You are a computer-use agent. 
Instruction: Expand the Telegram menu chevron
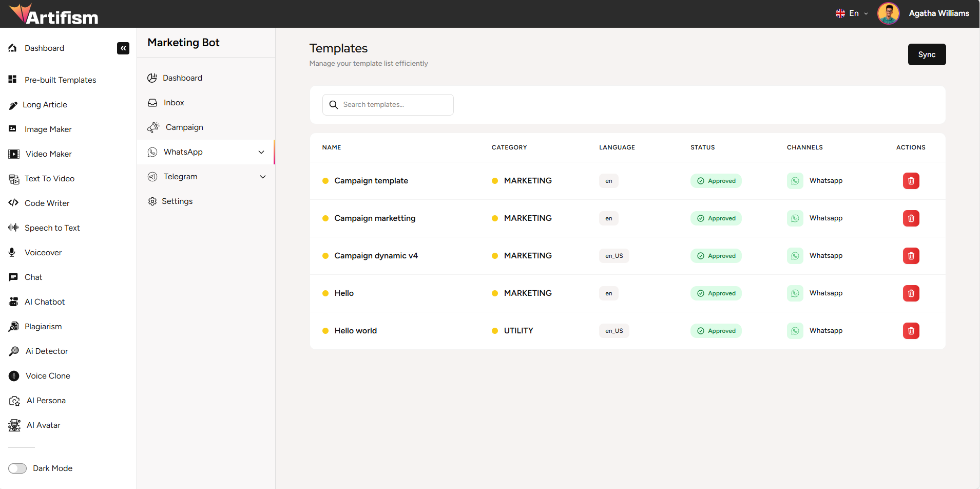263,177
